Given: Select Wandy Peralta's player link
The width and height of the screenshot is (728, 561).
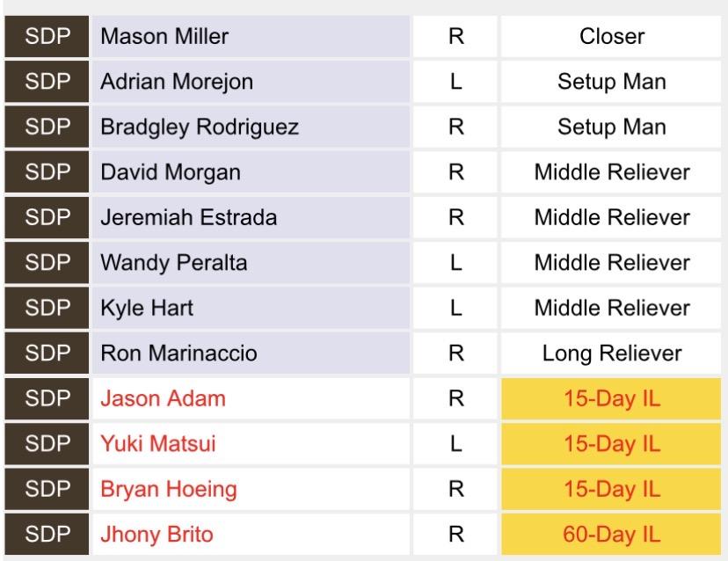Looking at the screenshot, I should (173, 263).
